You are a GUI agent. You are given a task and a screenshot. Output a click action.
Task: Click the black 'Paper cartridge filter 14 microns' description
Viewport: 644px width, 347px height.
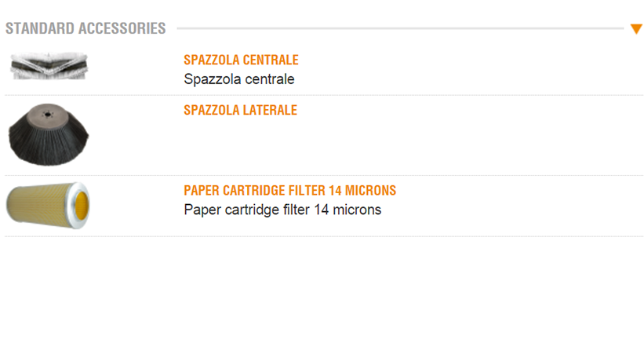point(282,210)
